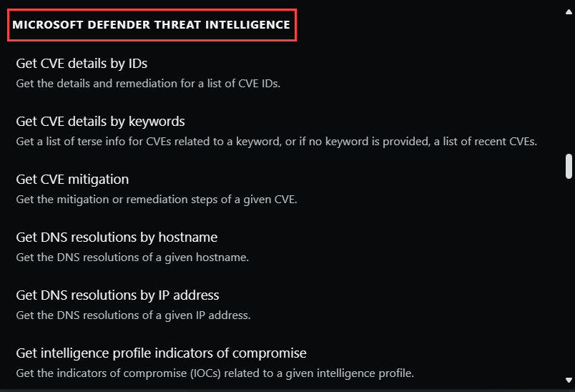Open Get DNS resolutions by hostname
The height and width of the screenshot is (392, 575).
click(x=117, y=237)
